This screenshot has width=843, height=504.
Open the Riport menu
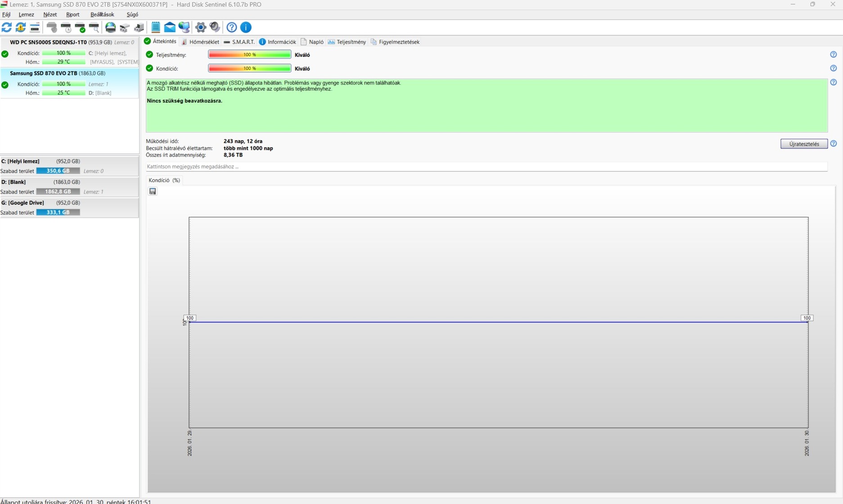coord(73,14)
